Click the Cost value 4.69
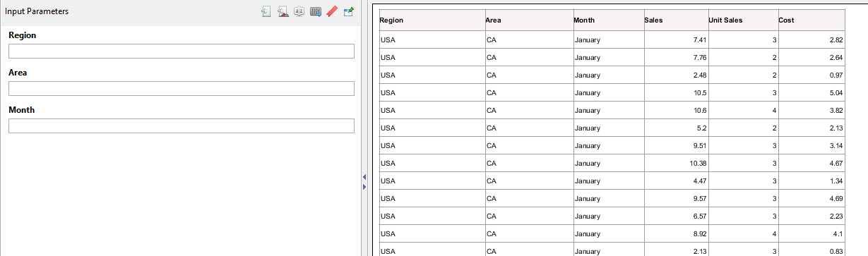The height and width of the screenshot is (256, 868). [x=836, y=198]
